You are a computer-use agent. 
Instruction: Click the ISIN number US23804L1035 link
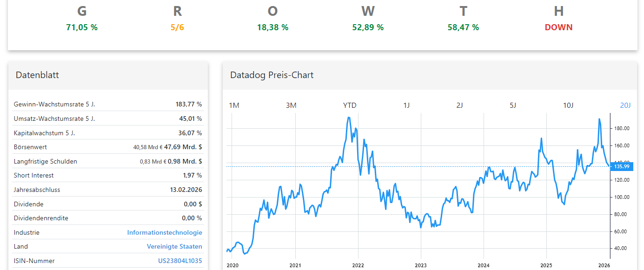(180, 261)
